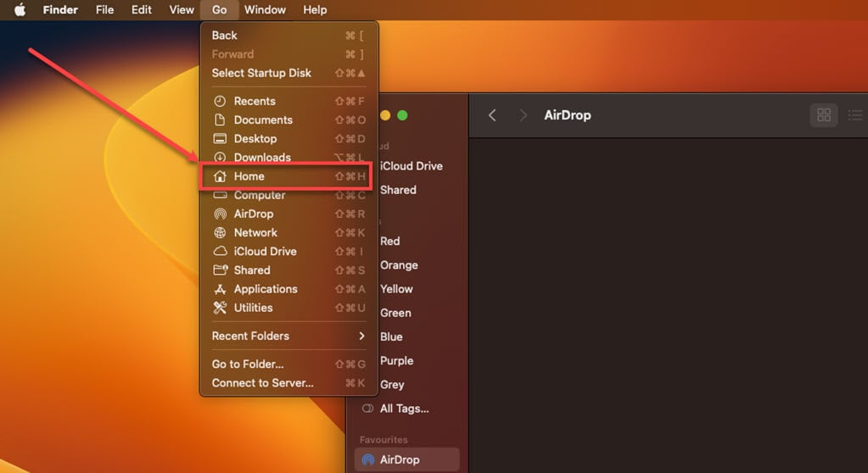Viewport: 868px width, 473px height.
Task: Click the Shared folder icon in menu
Action: [221, 270]
